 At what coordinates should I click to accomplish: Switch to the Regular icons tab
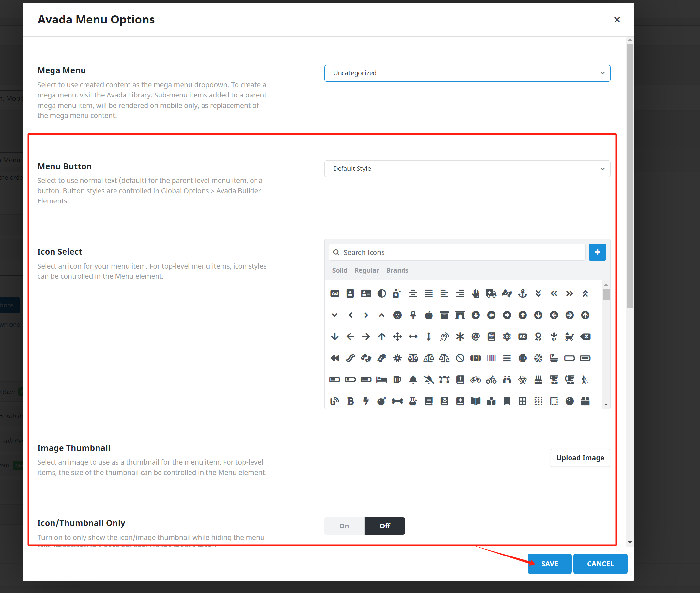pos(366,270)
